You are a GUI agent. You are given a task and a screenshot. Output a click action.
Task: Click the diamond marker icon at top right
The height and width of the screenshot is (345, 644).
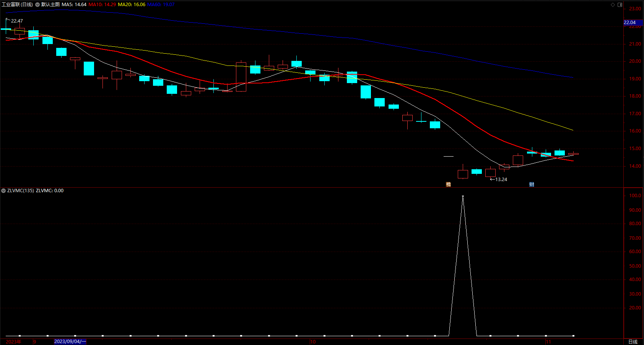point(613,5)
